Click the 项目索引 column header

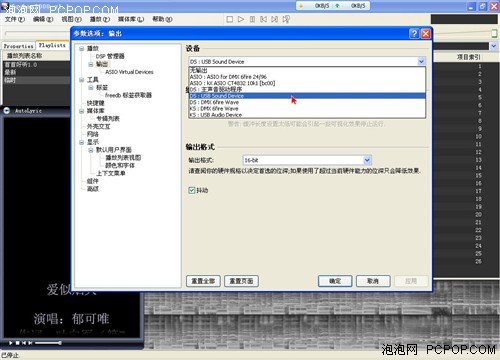(x=468, y=57)
